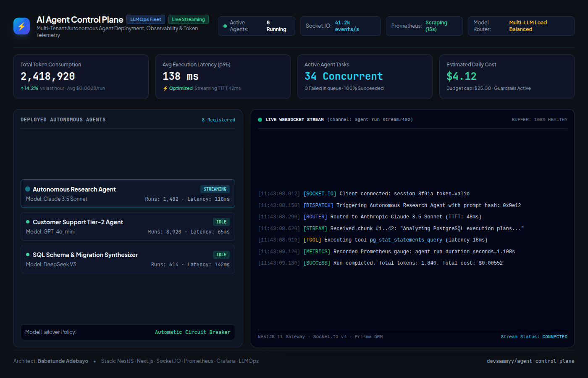
Task: Open the Socket.IO 41.2k events/s pill
Action: tap(341, 26)
